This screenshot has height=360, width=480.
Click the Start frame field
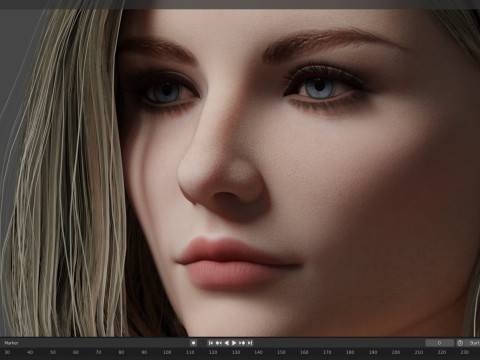coord(473,343)
